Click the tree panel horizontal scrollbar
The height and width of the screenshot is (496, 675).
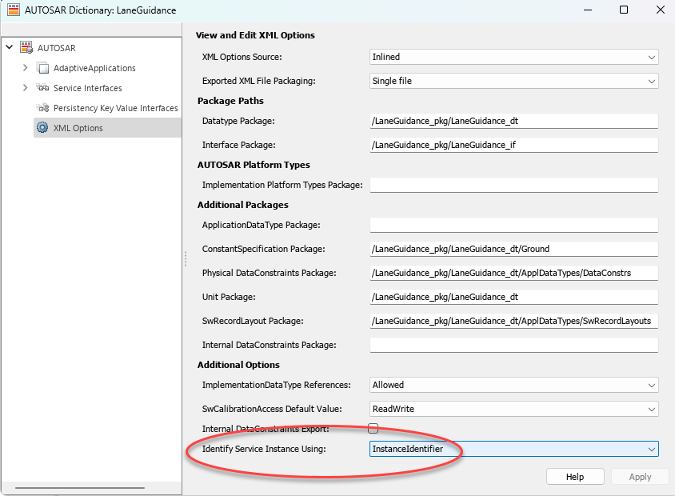point(80,488)
